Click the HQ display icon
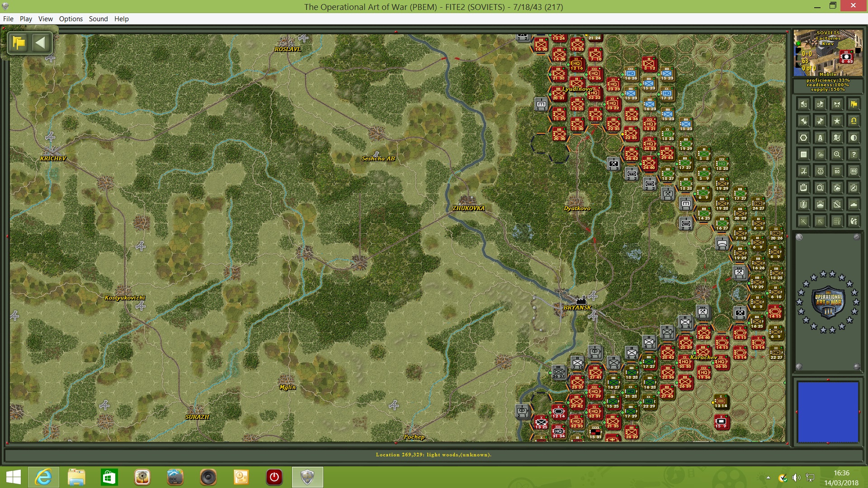This screenshot has height=488, width=868. [854, 171]
